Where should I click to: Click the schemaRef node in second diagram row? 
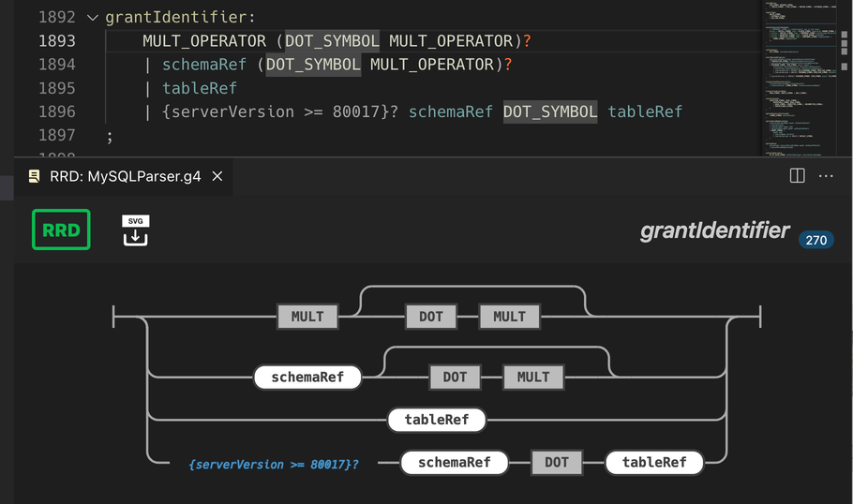click(x=307, y=378)
